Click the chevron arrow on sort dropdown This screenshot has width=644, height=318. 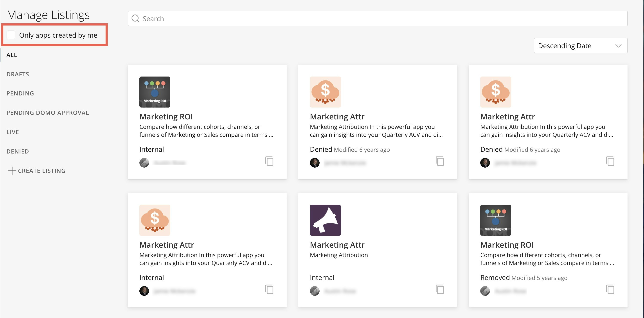[x=618, y=46]
